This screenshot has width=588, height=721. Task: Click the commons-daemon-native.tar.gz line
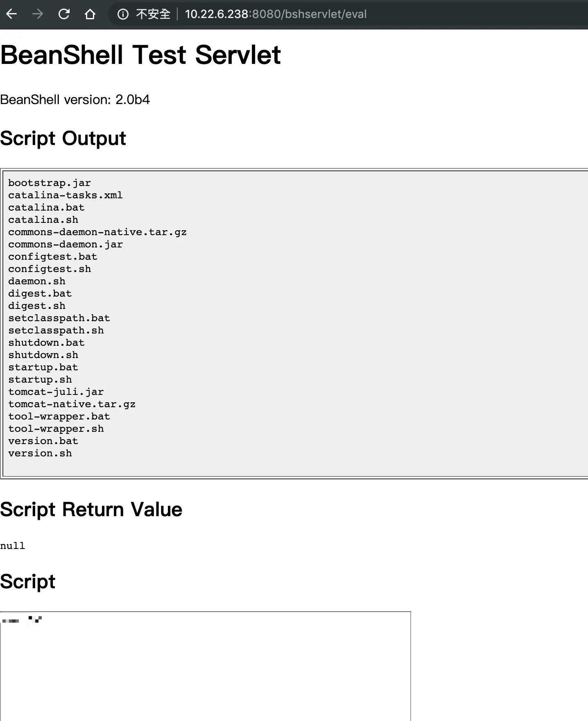[97, 232]
